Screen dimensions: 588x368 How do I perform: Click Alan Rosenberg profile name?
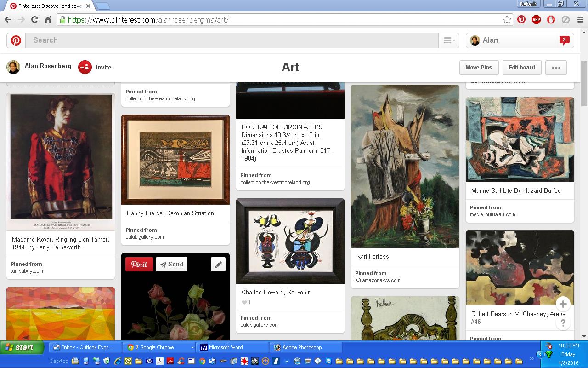(x=48, y=66)
